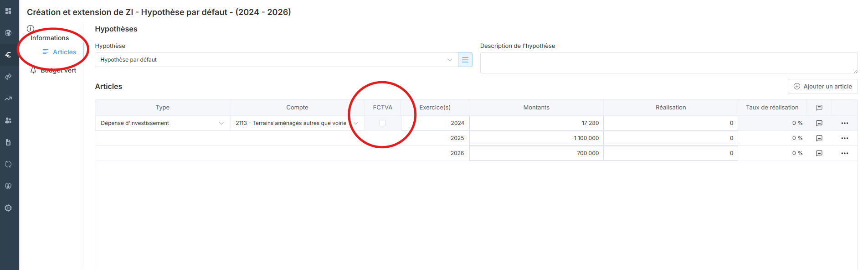The height and width of the screenshot is (270, 868).
Task: Open more options for the 2024 row
Action: 844,123
